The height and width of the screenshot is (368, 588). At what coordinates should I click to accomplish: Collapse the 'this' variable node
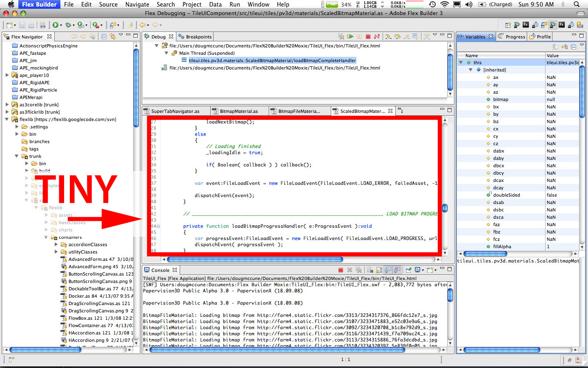click(x=461, y=63)
